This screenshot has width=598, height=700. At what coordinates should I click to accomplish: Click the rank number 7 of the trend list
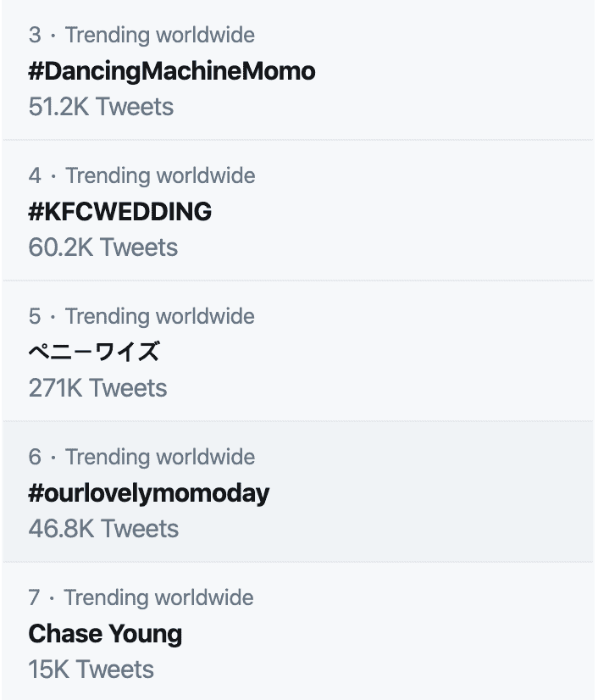[34, 597]
